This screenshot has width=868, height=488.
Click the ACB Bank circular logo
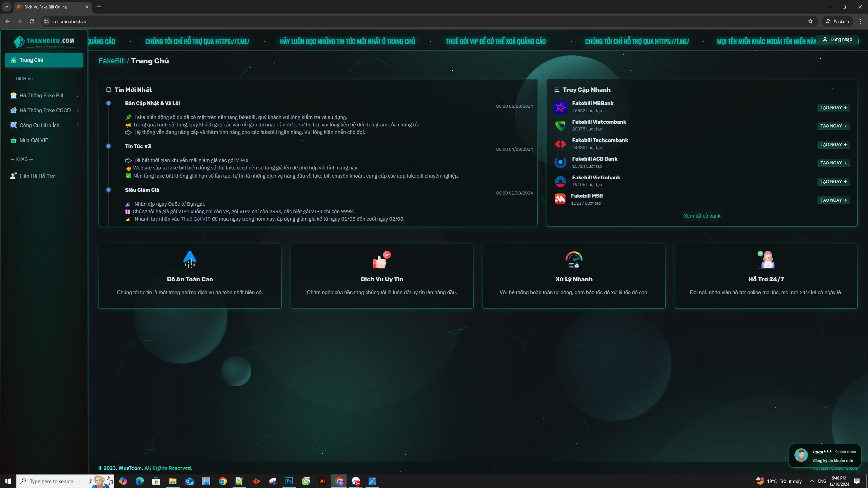coord(560,163)
